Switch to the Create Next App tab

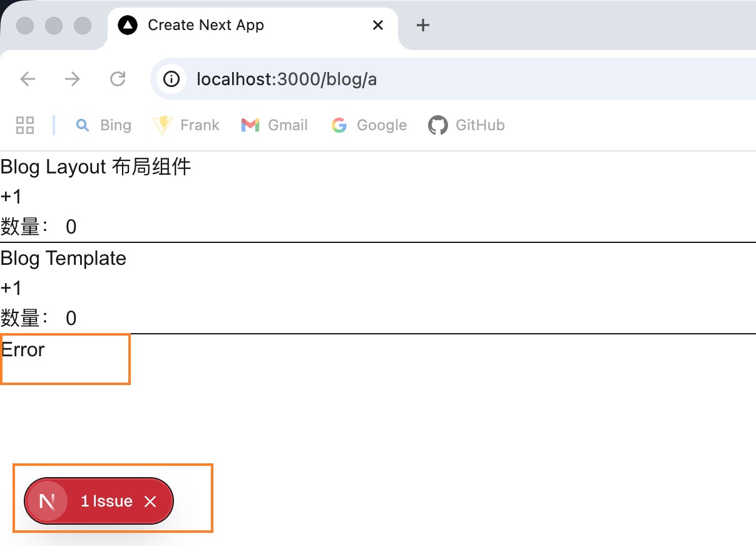click(205, 25)
